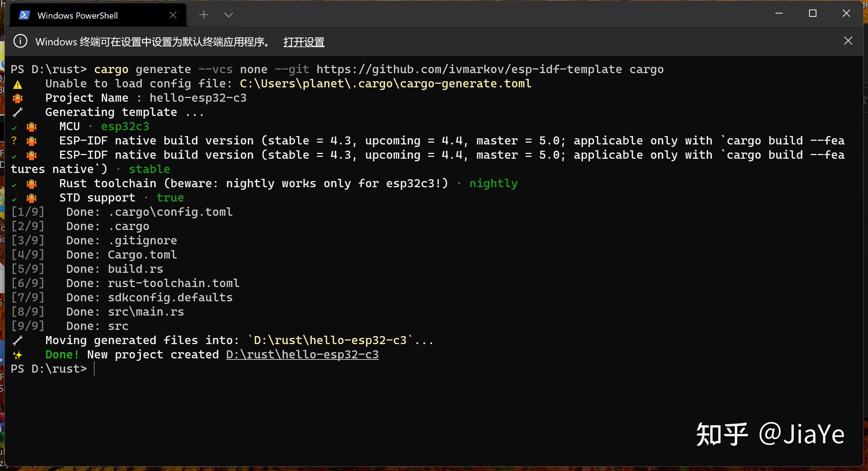The image size is (868, 471).
Task: Click the info icon in notification bar
Action: click(20, 41)
